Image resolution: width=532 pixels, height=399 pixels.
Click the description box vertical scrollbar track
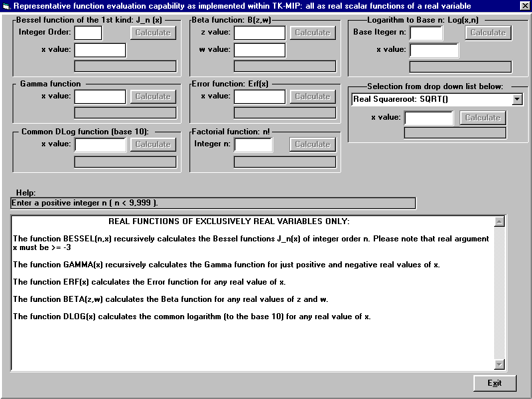(x=499, y=293)
